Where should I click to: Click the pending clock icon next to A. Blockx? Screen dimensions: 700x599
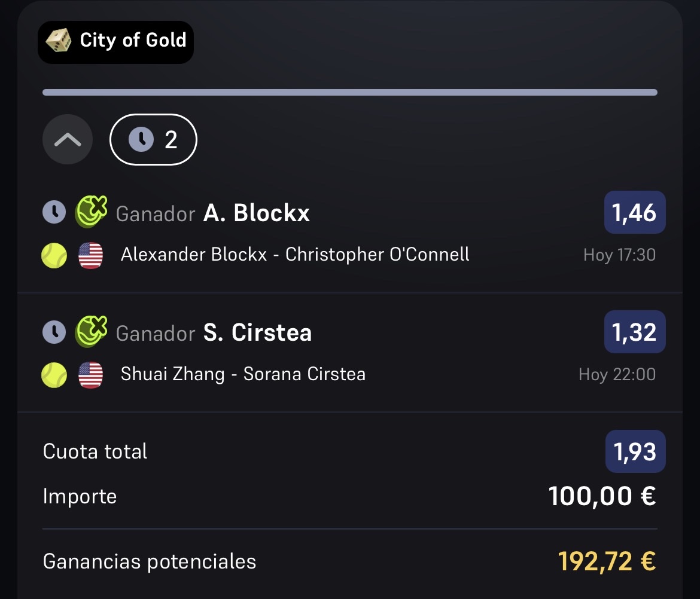point(54,212)
